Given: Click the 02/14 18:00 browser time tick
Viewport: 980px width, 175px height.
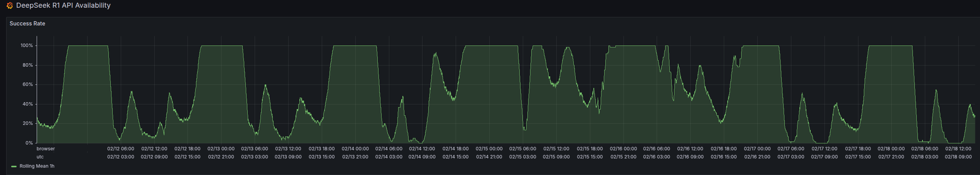Looking at the screenshot, I should pyautogui.click(x=456, y=149).
